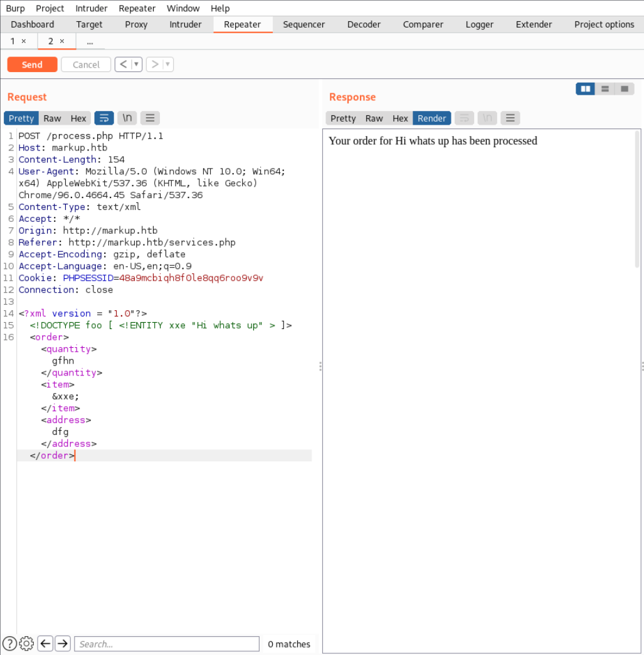Select Hex view in Request panel
Screen dimensions: 644x655
[x=78, y=118]
